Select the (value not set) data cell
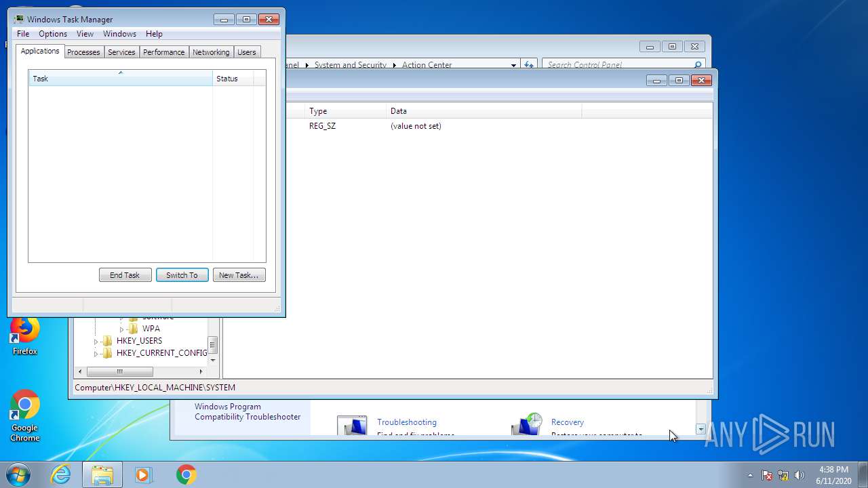868x488 pixels. pyautogui.click(x=416, y=126)
